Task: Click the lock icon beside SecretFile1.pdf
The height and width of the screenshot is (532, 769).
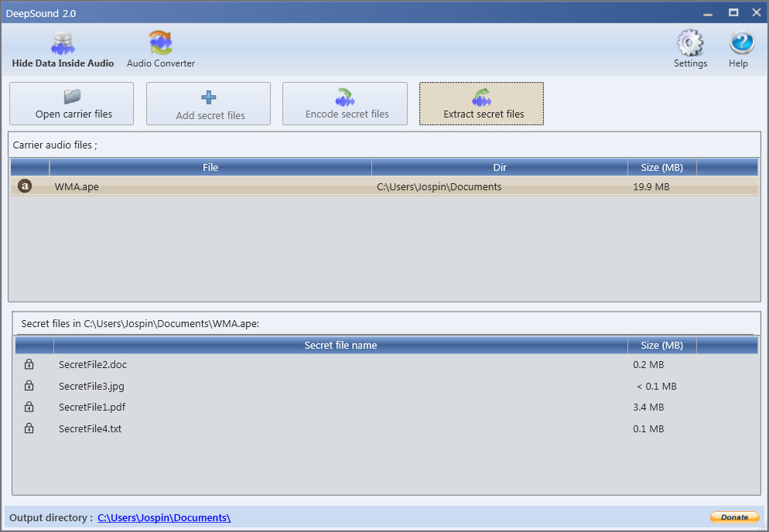Action: tap(29, 407)
